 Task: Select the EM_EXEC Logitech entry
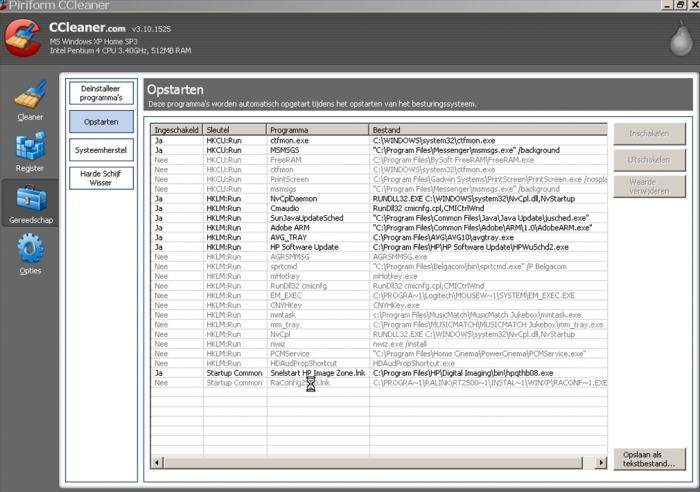click(x=379, y=296)
